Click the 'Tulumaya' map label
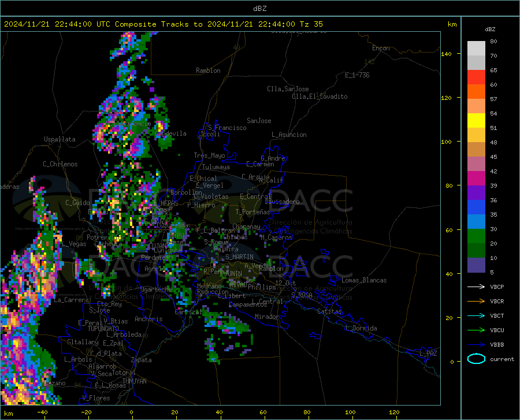This screenshot has height=420, width=520. coord(216,167)
